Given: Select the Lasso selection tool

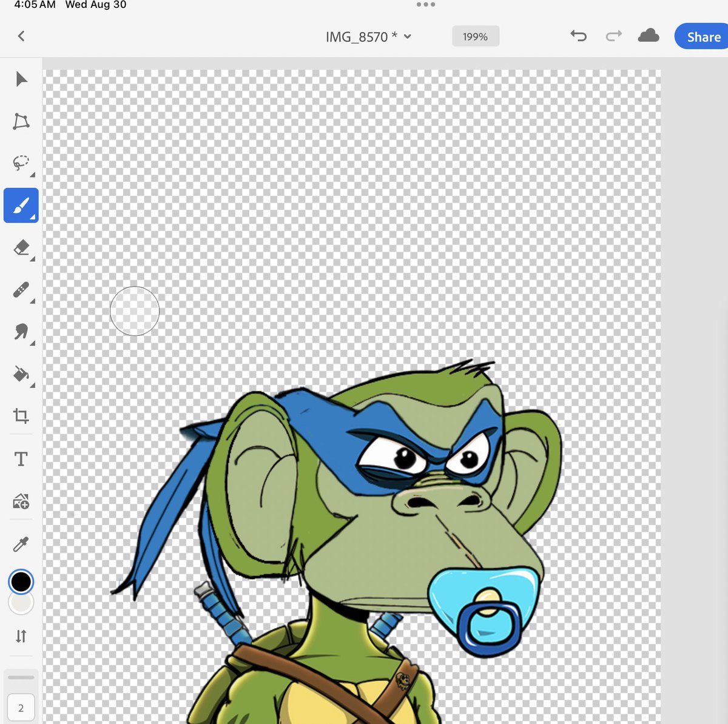Looking at the screenshot, I should pos(21,163).
